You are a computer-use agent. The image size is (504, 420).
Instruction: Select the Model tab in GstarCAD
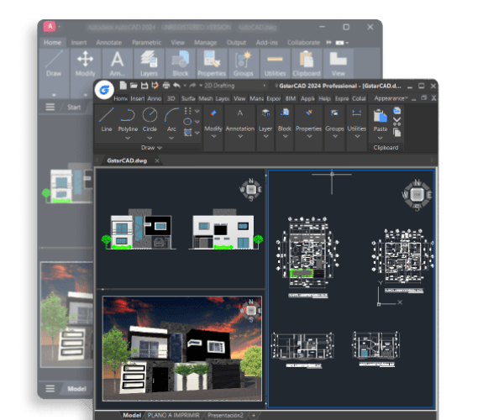[132, 415]
